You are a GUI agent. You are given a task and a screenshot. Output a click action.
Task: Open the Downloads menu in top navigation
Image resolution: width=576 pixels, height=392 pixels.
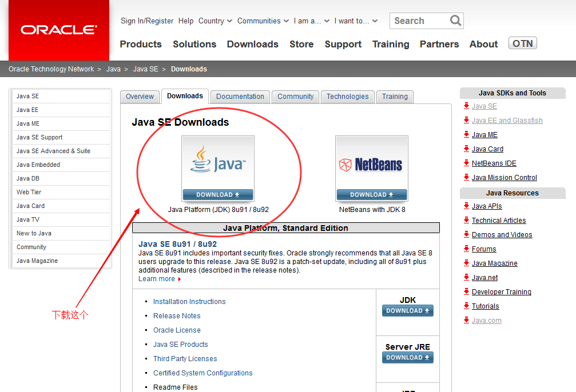(252, 44)
